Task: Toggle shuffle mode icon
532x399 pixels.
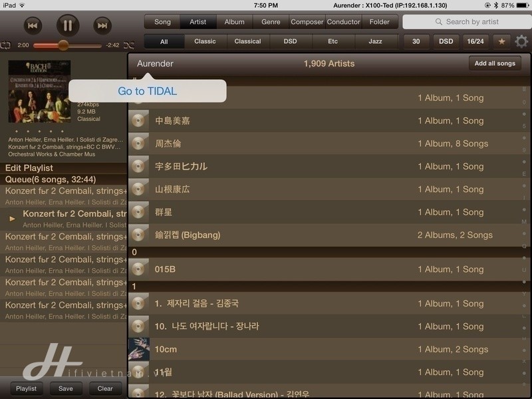Action: (128, 45)
